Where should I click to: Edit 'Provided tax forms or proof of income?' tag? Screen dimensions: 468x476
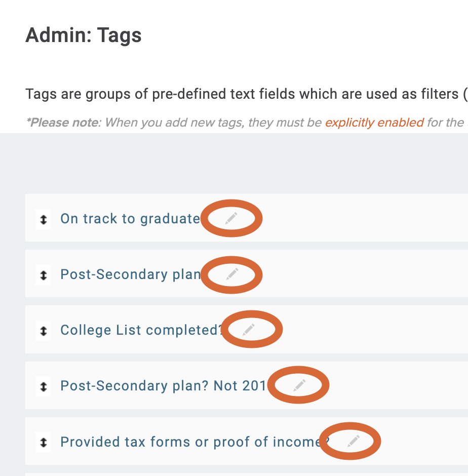pos(354,441)
